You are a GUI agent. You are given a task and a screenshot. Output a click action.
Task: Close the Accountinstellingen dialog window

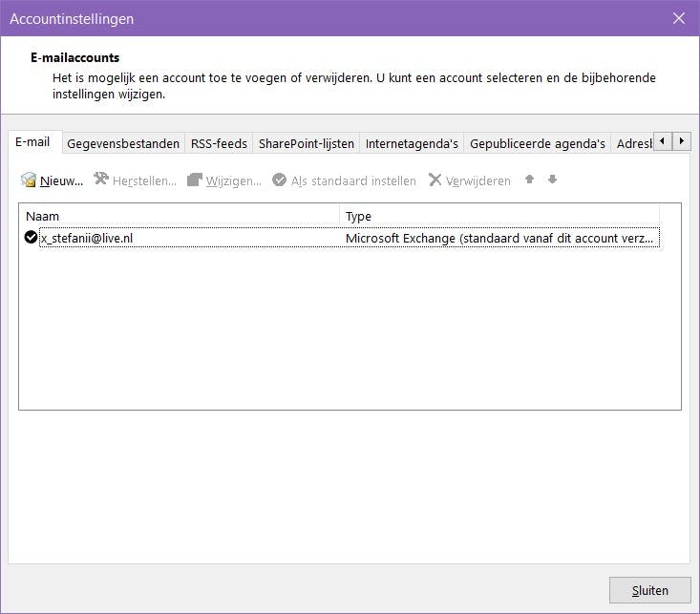(679, 18)
